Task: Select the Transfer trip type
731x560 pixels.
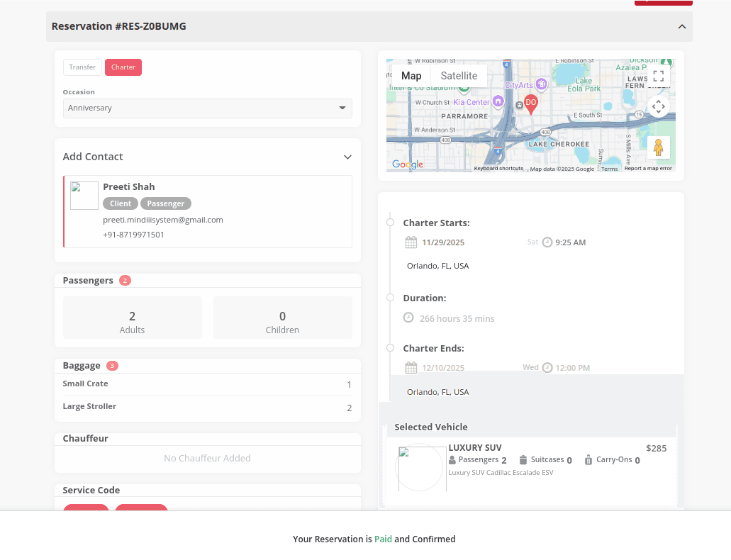Action: tap(82, 67)
